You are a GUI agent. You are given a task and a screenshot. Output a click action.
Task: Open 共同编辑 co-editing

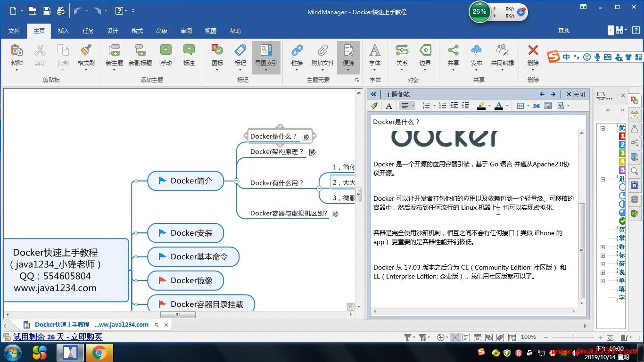tap(503, 50)
